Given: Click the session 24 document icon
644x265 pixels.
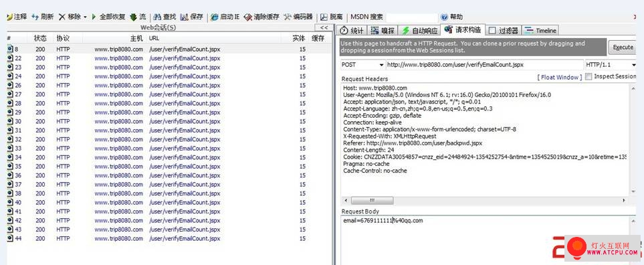Looking at the screenshot, I should 10,76.
